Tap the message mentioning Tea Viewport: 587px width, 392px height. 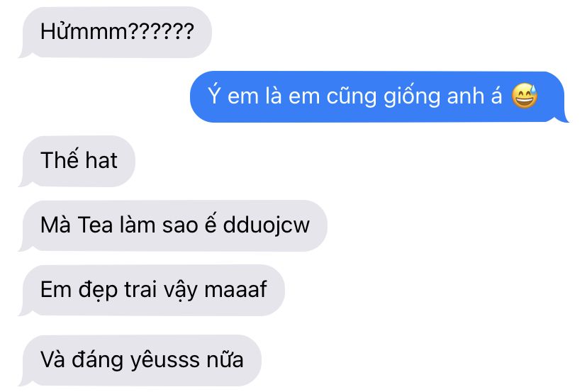pyautogui.click(x=173, y=225)
